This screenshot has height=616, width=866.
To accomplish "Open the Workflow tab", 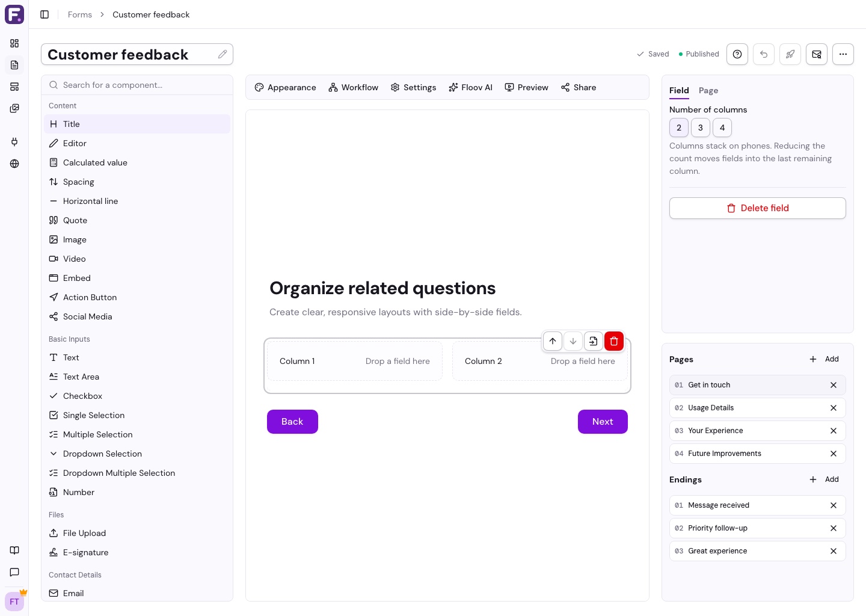I will 354,87.
